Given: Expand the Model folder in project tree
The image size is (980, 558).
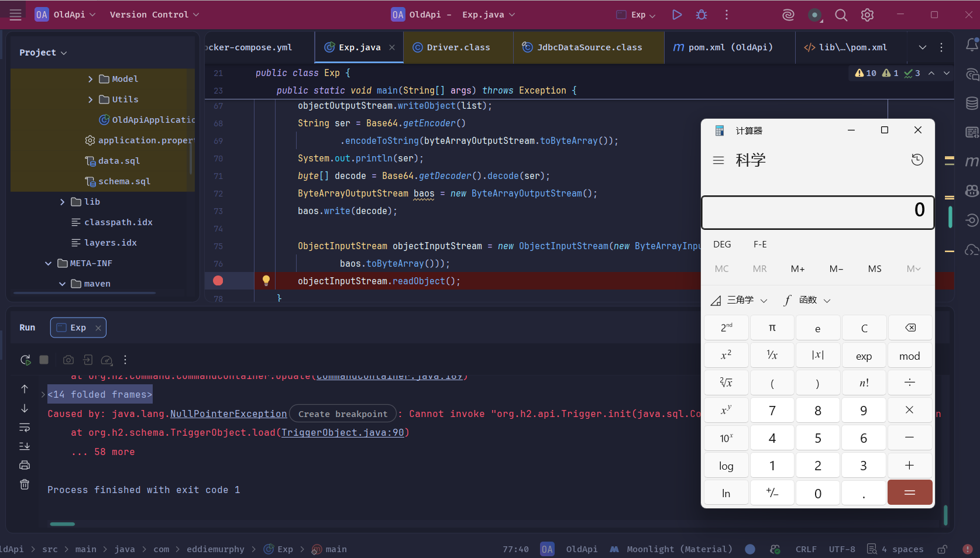Looking at the screenshot, I should 90,79.
